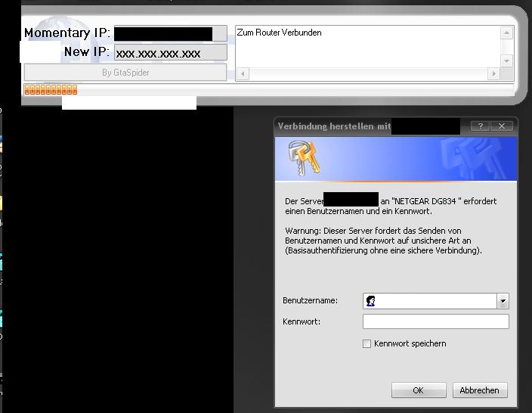Screen dimensions: 532x413
Task: Click the user icon in Benutzername field
Action: click(370, 301)
